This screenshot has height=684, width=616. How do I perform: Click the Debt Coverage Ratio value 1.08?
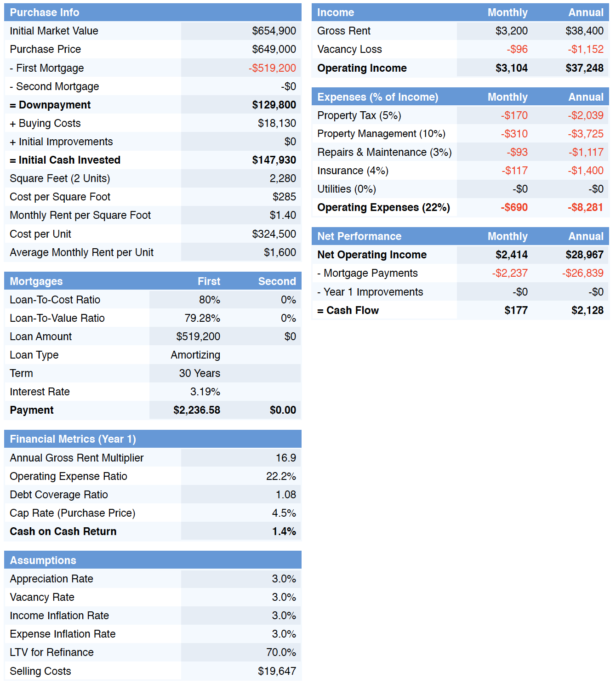[285, 495]
